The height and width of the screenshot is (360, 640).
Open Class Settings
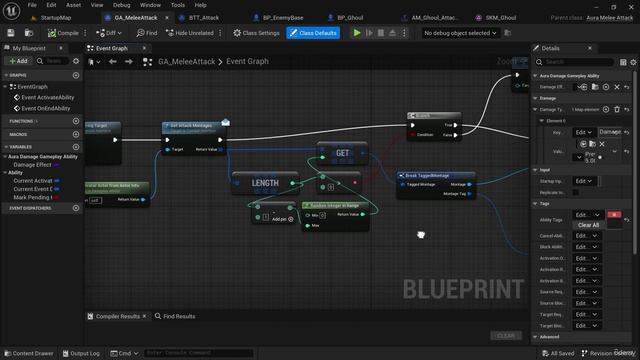pos(256,33)
